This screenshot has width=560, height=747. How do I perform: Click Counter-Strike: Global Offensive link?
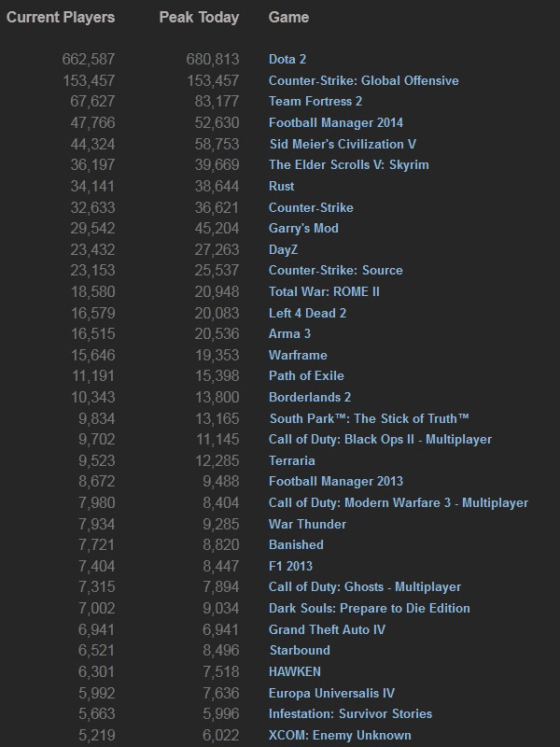363,80
